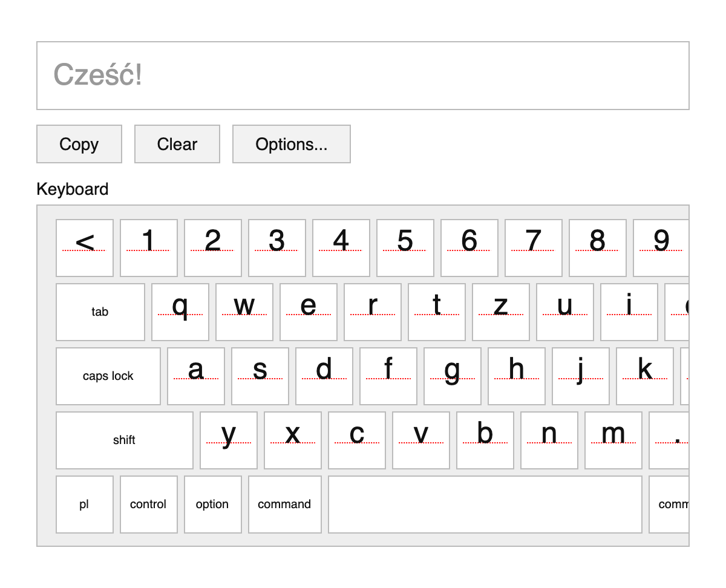Viewport: 726px width, 588px height.
Task: Toggle caps lock on the virtual keyboard
Action: [x=108, y=376]
